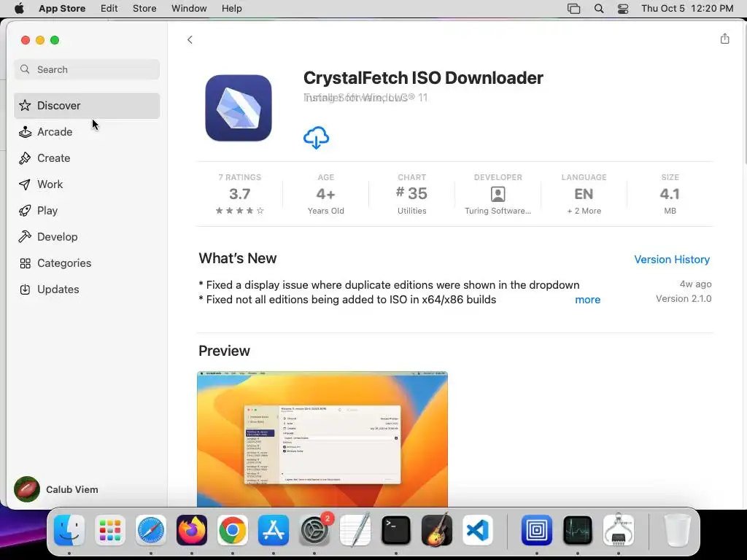Open System Settings from the Dock
The image size is (747, 560).
pyautogui.click(x=314, y=530)
